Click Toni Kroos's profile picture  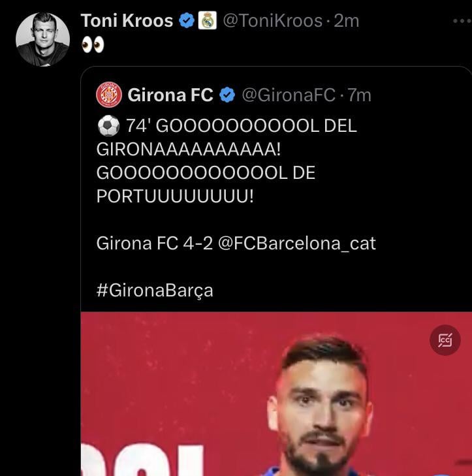coord(42,39)
